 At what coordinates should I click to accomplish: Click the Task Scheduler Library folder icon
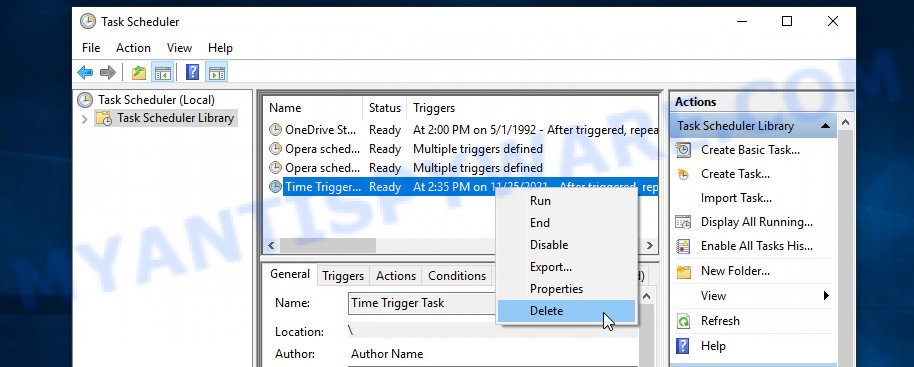(104, 118)
